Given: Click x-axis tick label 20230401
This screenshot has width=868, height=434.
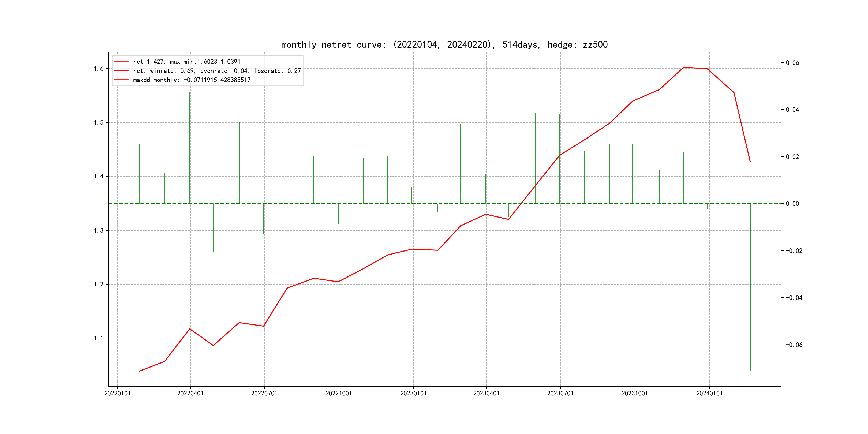Looking at the screenshot, I should coord(486,393).
